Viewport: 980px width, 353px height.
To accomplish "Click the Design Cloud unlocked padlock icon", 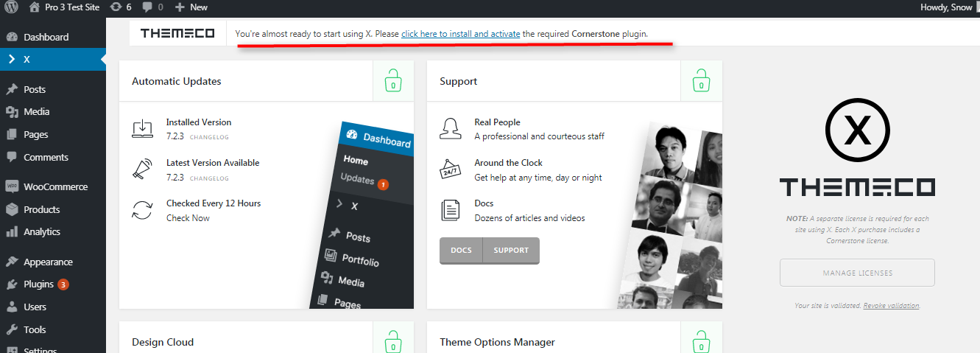I will point(393,342).
